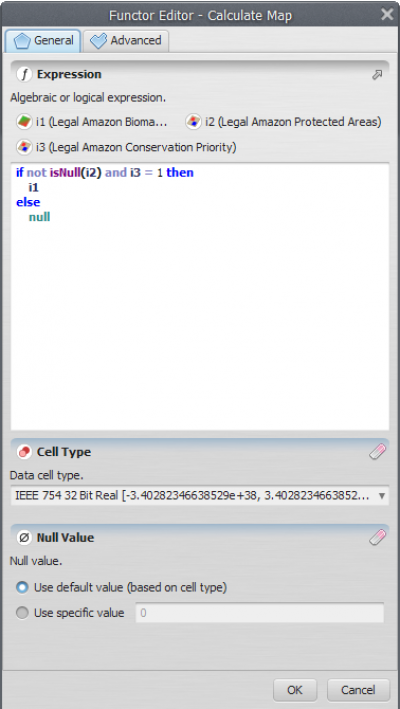The width and height of the screenshot is (400, 709).
Task: Click the Cell Type section icon
Action: click(24, 452)
